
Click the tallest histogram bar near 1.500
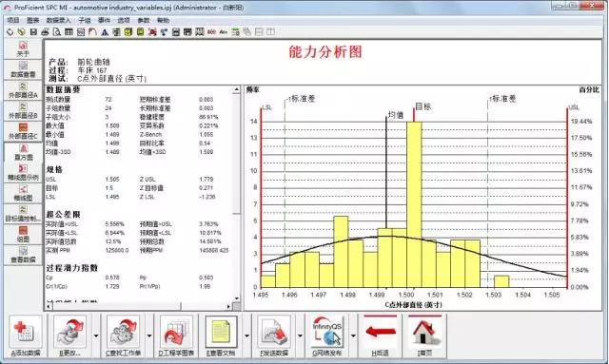[414, 204]
